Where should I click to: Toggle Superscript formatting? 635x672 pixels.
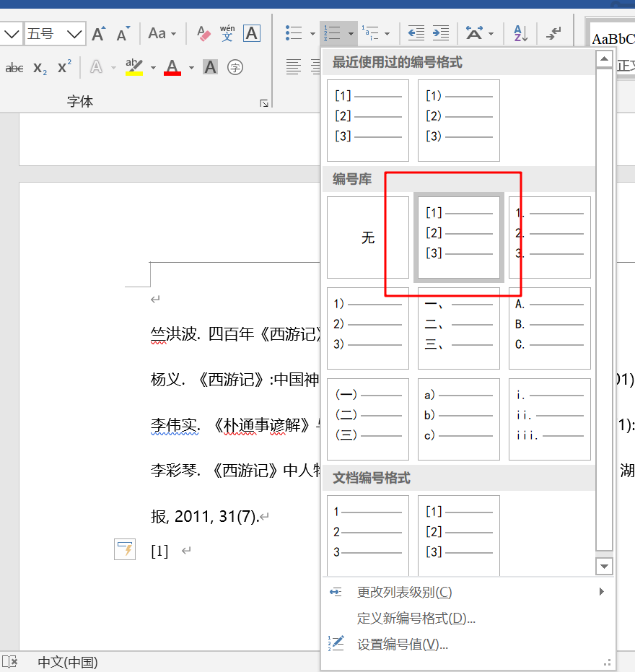(64, 67)
